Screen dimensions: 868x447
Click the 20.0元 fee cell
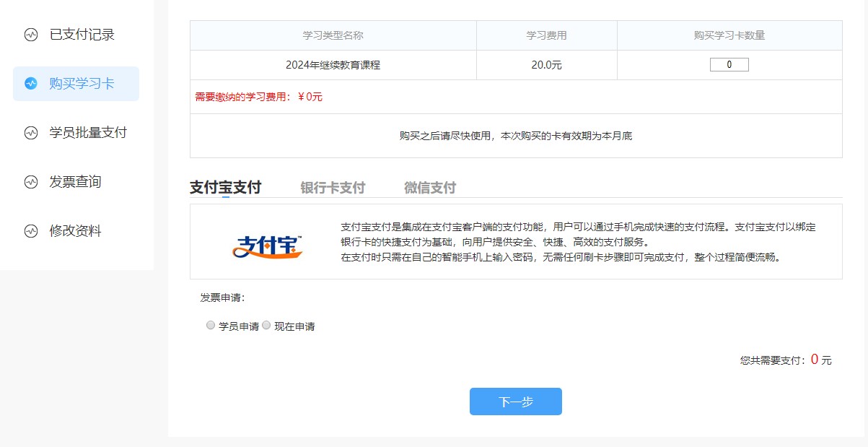click(546, 65)
